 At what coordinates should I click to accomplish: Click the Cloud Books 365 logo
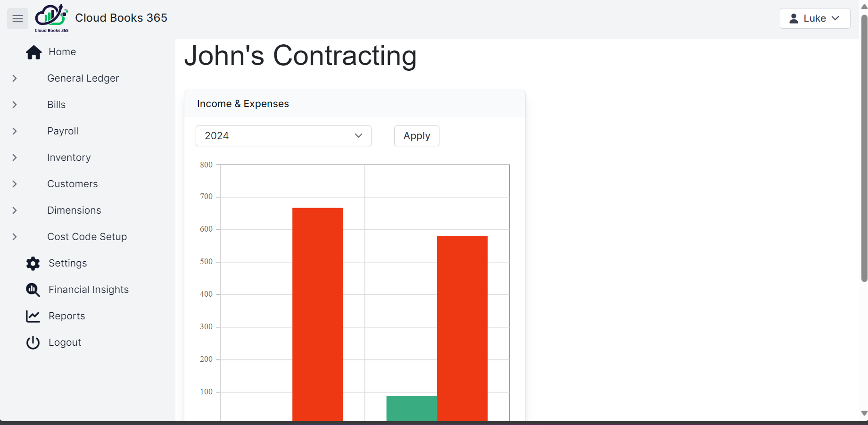[x=51, y=18]
